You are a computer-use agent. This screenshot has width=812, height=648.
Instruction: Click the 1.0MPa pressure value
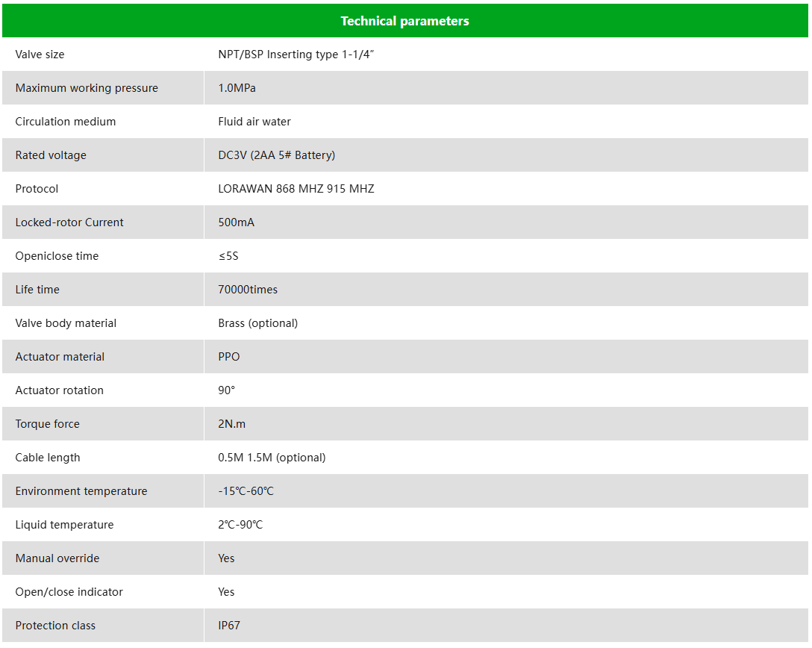click(x=237, y=88)
